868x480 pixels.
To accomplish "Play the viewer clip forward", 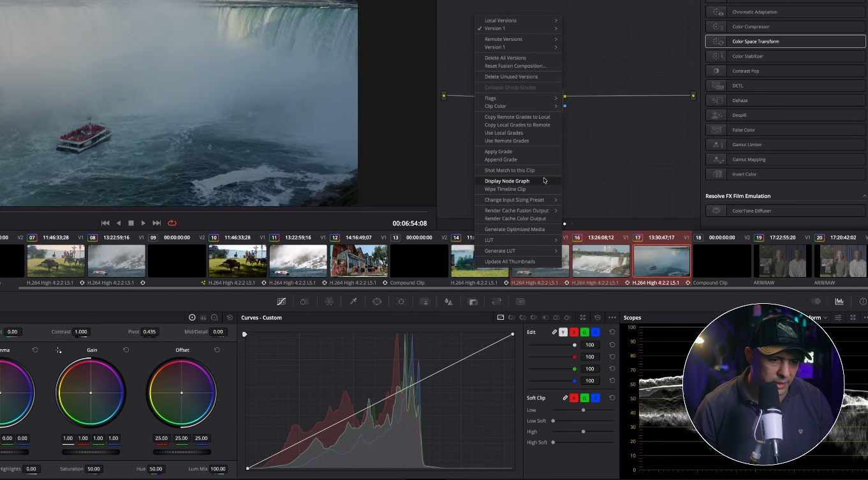I will [x=143, y=223].
